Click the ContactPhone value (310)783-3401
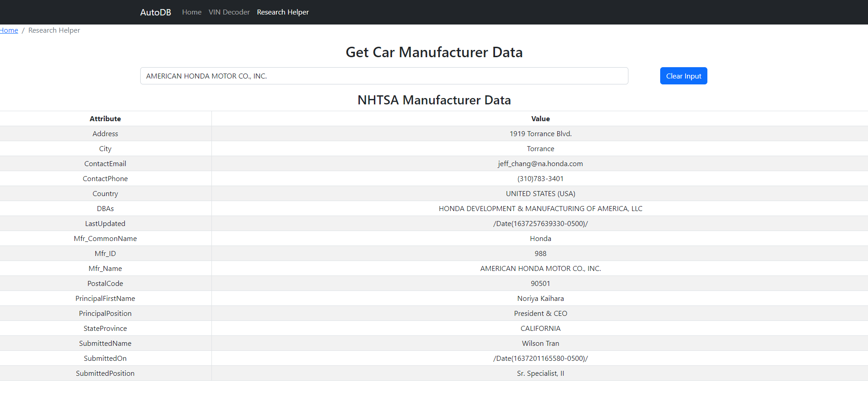This screenshot has width=868, height=418. (x=540, y=178)
